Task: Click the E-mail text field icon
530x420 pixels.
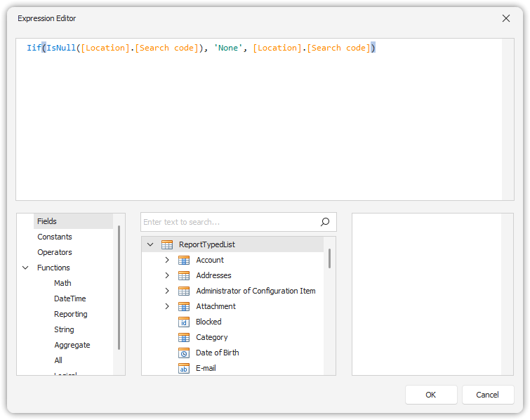Action: 184,368
